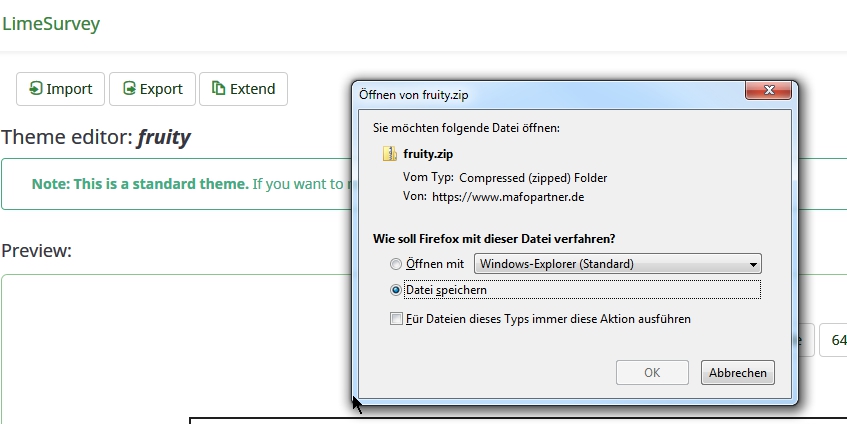Enable 'Für Dateien dieses Typs immer' checkbox
Screen dimensions: 847x424
tap(396, 319)
